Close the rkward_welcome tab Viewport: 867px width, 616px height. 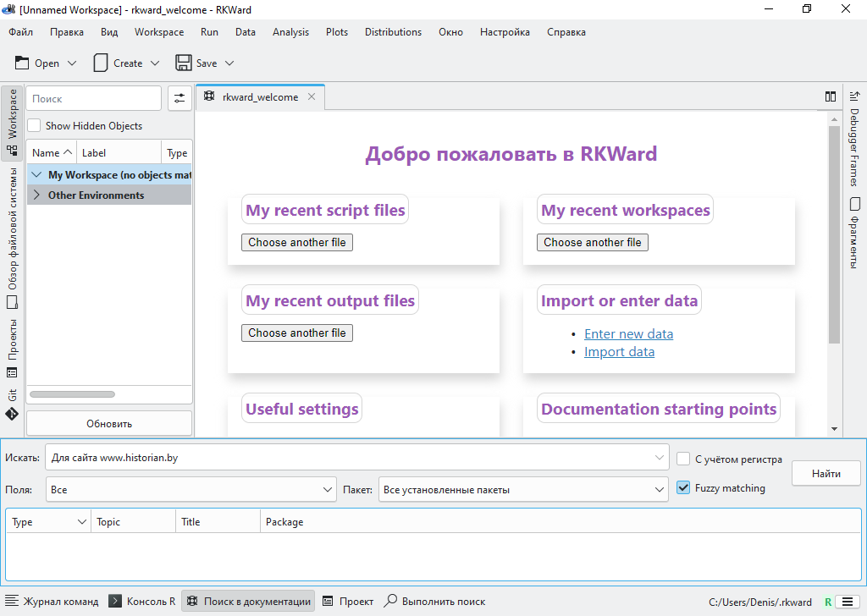pyautogui.click(x=312, y=97)
